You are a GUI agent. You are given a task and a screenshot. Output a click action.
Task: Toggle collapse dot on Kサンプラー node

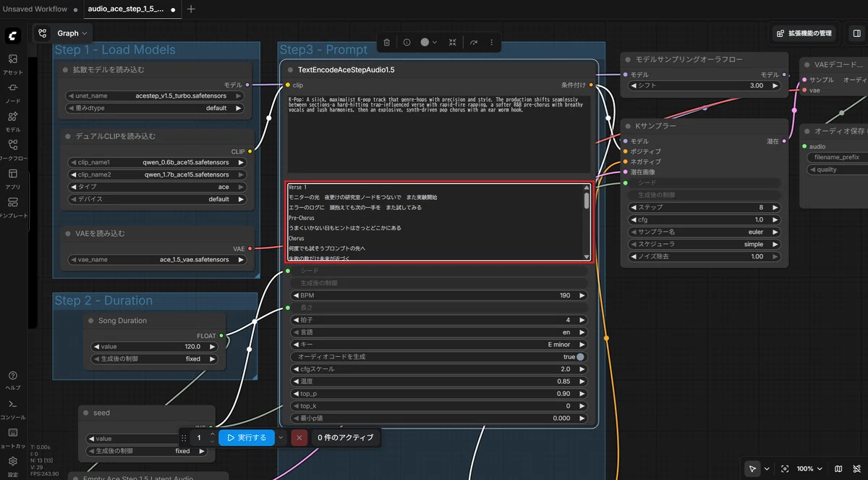click(x=628, y=126)
